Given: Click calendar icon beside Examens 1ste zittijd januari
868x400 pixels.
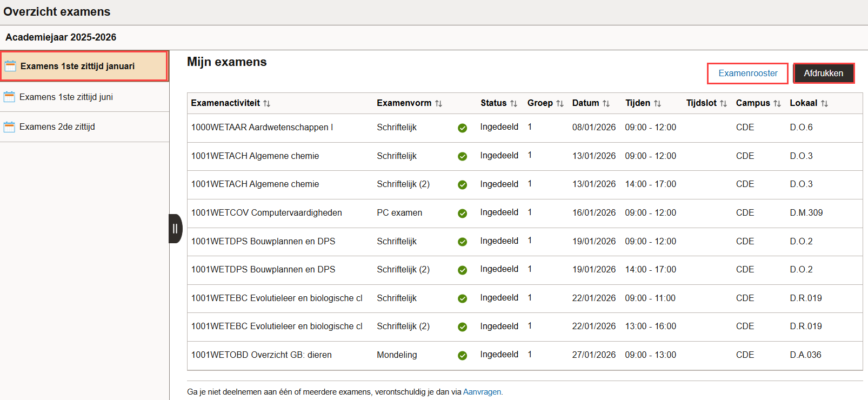Looking at the screenshot, I should [10, 66].
